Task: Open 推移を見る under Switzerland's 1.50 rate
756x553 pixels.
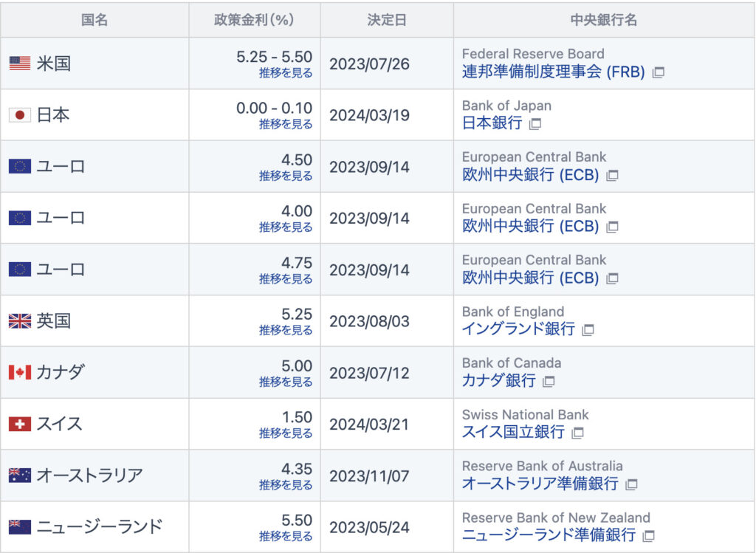Action: [x=286, y=433]
